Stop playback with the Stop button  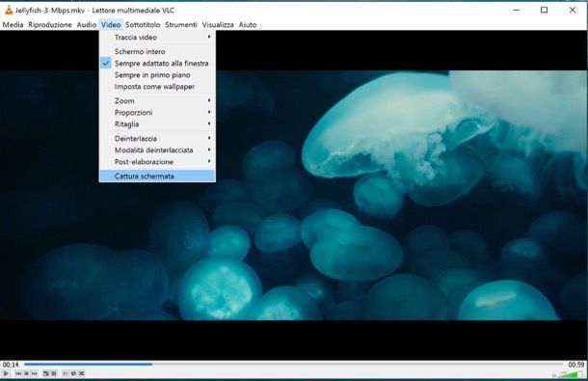coord(26,373)
